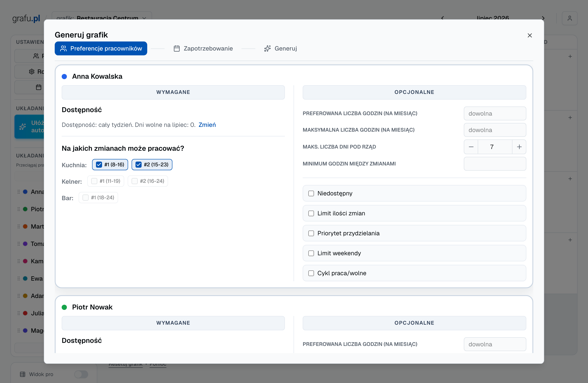Screen dimensions: 588x383
Task: Close the Generuj grafik dialog
Action: pyautogui.click(x=529, y=35)
